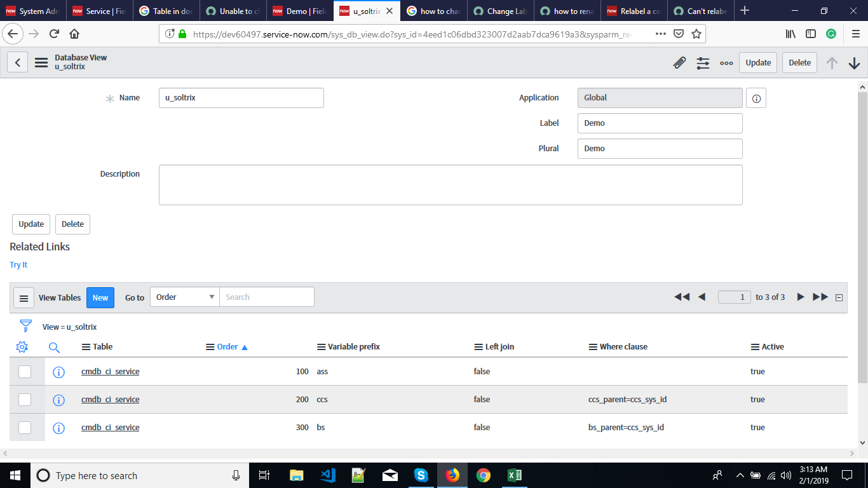Click the list Search box
This screenshot has height=488, width=868.
coord(267,297)
